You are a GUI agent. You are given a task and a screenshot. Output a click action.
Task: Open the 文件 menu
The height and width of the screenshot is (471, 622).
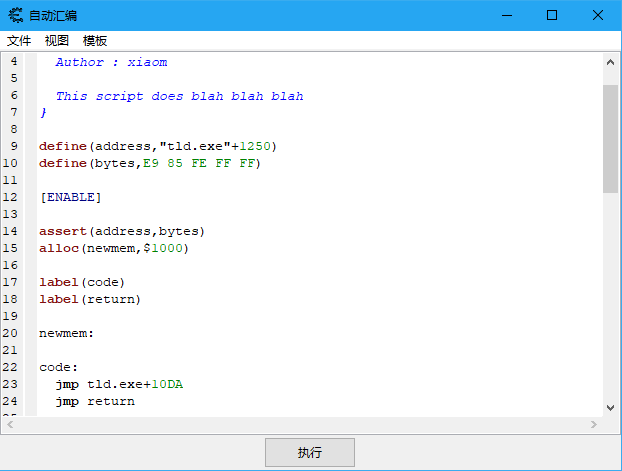click(19, 41)
